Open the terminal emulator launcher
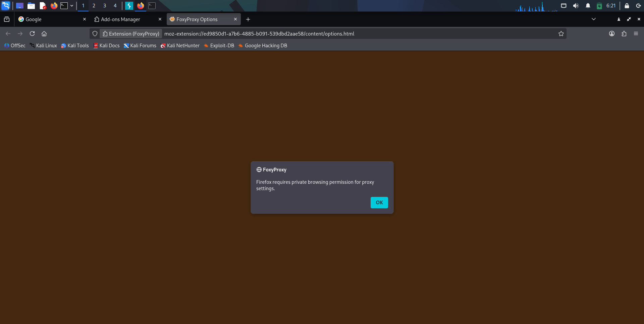 64,6
